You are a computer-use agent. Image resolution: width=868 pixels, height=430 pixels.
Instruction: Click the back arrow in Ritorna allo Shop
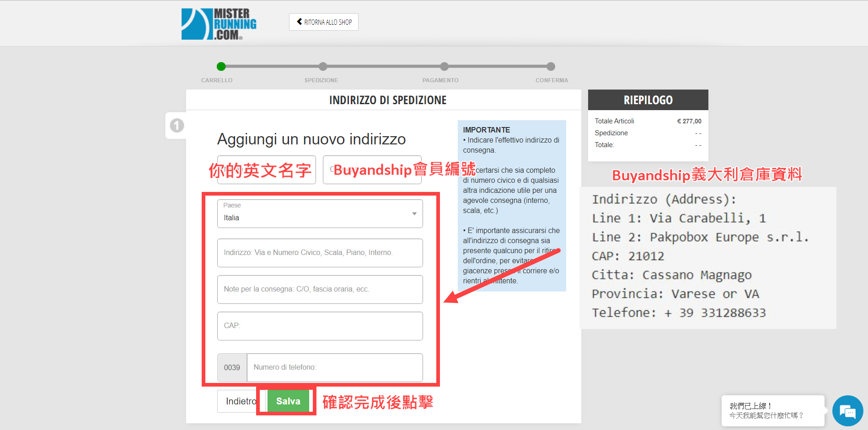(300, 21)
